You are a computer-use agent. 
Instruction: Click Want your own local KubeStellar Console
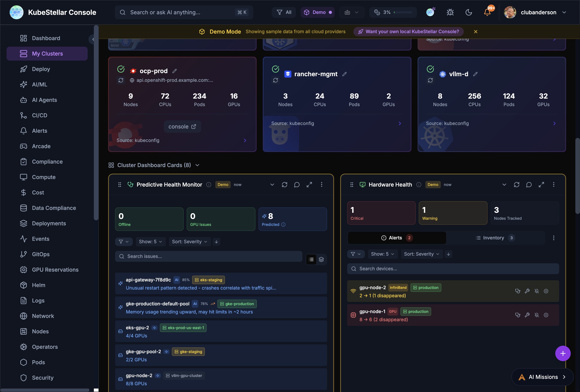click(x=409, y=32)
